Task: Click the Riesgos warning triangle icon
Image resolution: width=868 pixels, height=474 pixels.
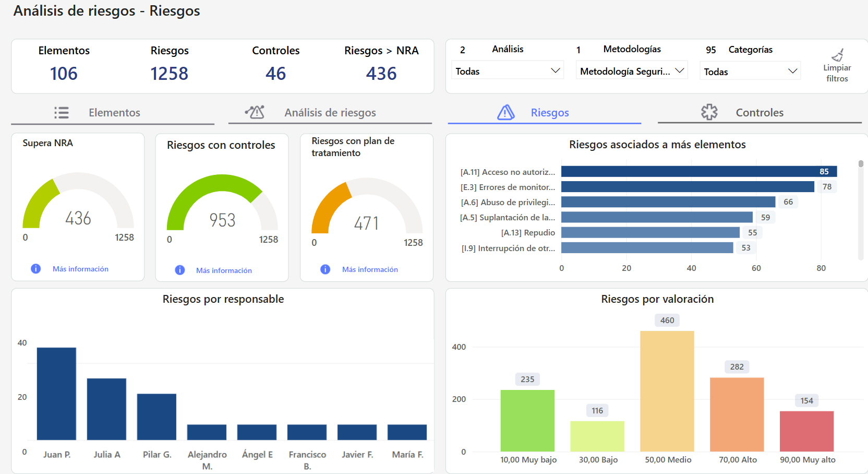Action: click(x=506, y=112)
